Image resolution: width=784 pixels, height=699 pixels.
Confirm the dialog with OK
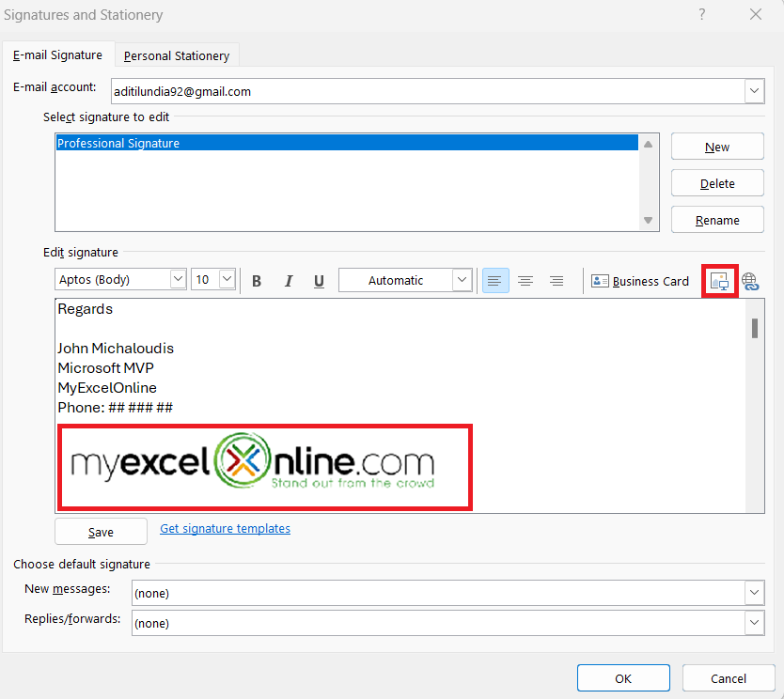(623, 678)
